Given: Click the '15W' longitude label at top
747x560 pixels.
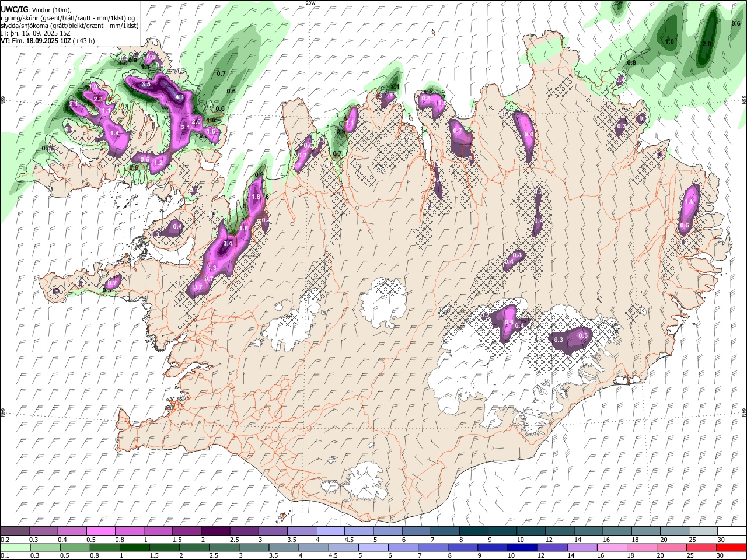Looking at the screenshot, I should click(618, 3).
